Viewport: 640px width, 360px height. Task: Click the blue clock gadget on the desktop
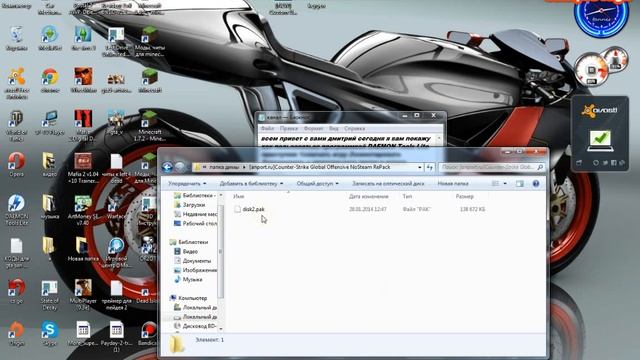click(601, 17)
